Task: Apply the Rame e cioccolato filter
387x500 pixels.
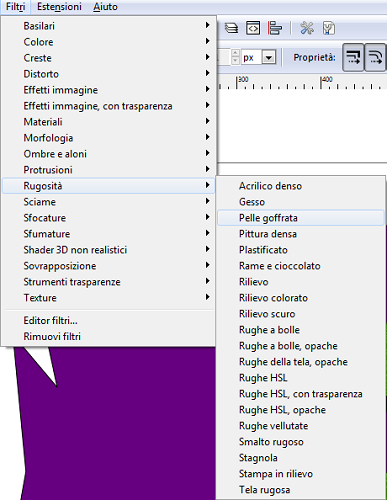Action: [301, 266]
